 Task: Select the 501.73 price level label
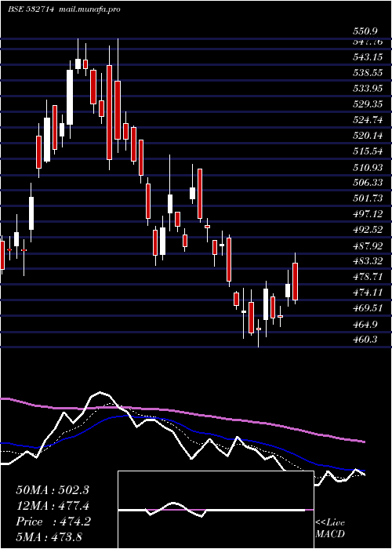367,198
